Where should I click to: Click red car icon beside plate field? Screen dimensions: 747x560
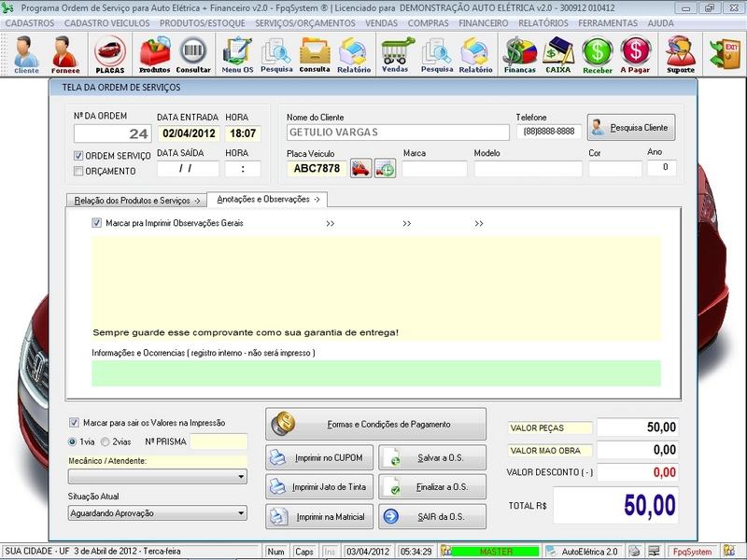point(360,169)
